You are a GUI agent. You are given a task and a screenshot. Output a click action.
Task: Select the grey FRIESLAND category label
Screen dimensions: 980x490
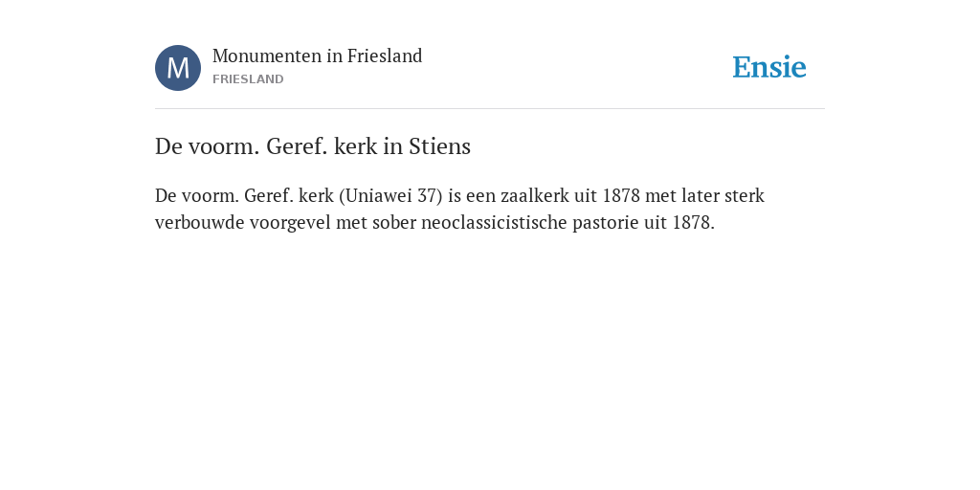248,79
